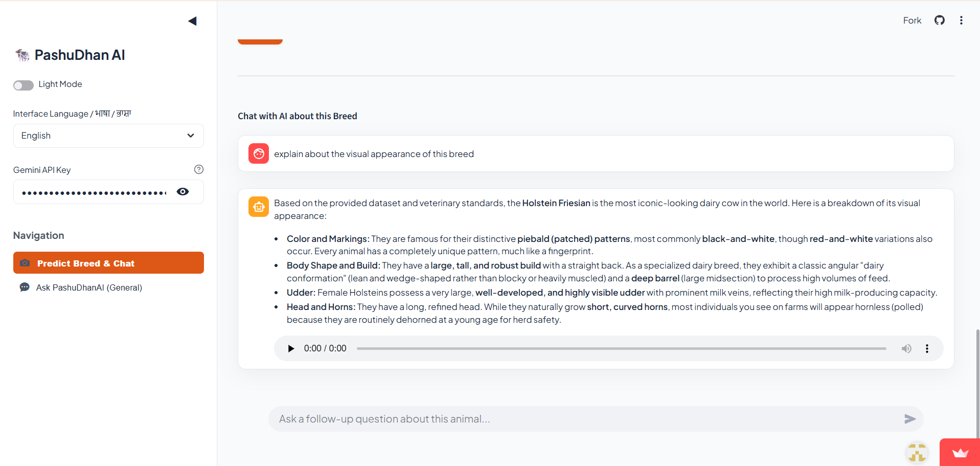The height and width of the screenshot is (466, 980).
Task: Show the API key using the eye icon
Action: click(183, 192)
